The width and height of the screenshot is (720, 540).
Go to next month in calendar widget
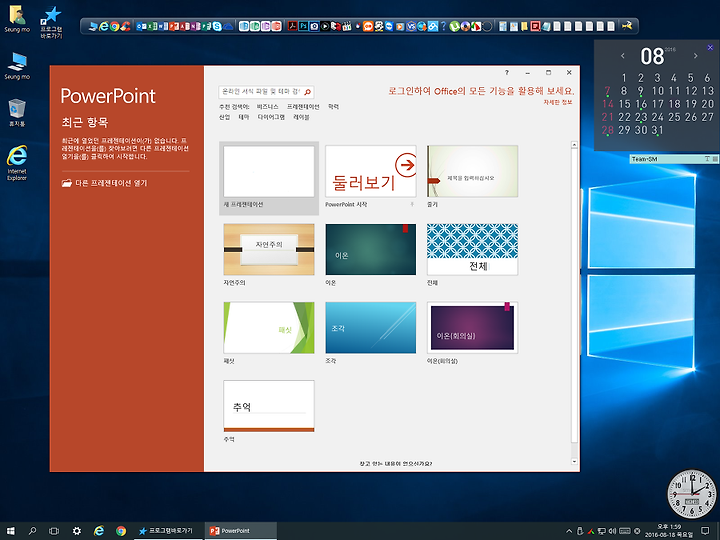point(695,56)
